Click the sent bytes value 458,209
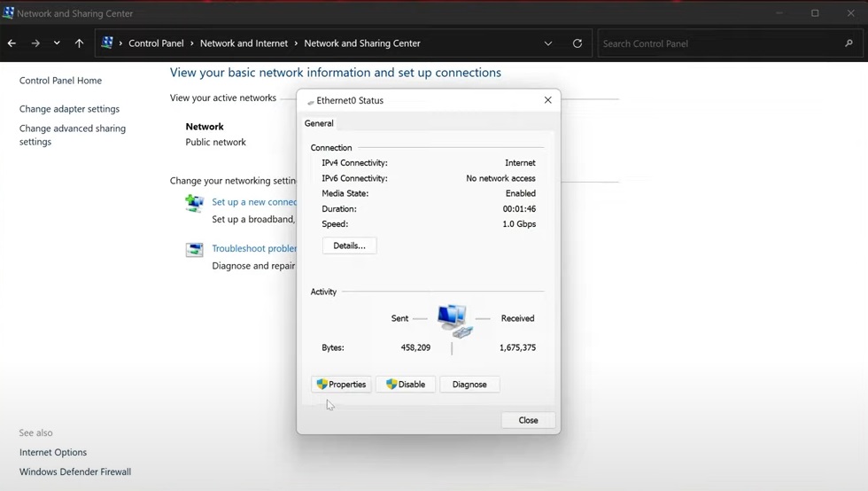Screen dimensions: 868x491 tap(415, 347)
